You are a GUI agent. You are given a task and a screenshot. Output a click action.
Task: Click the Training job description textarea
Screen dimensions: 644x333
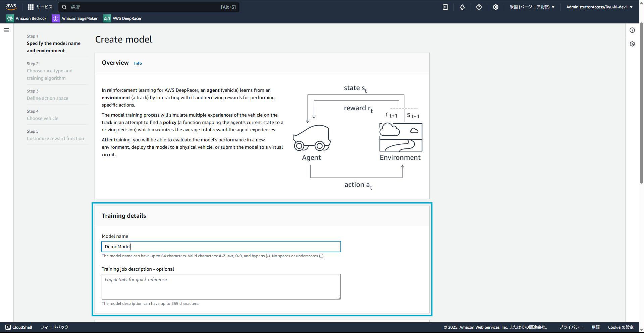(221, 287)
